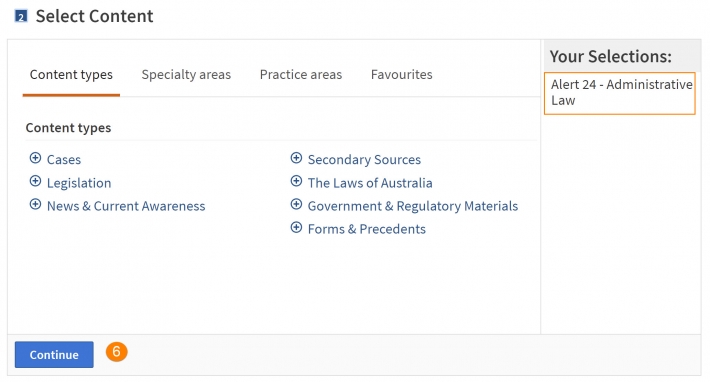Select the Favourites tab
710x382 pixels.
[x=402, y=75]
